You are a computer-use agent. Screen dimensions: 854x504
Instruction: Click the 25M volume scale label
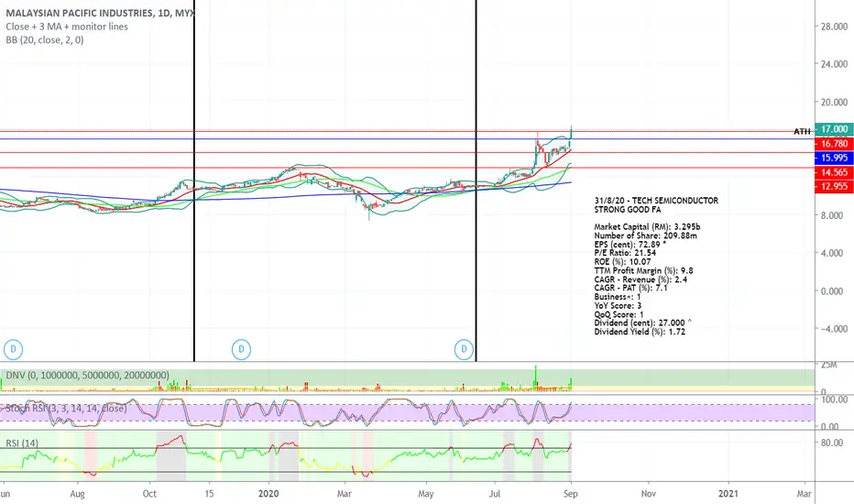click(x=829, y=365)
